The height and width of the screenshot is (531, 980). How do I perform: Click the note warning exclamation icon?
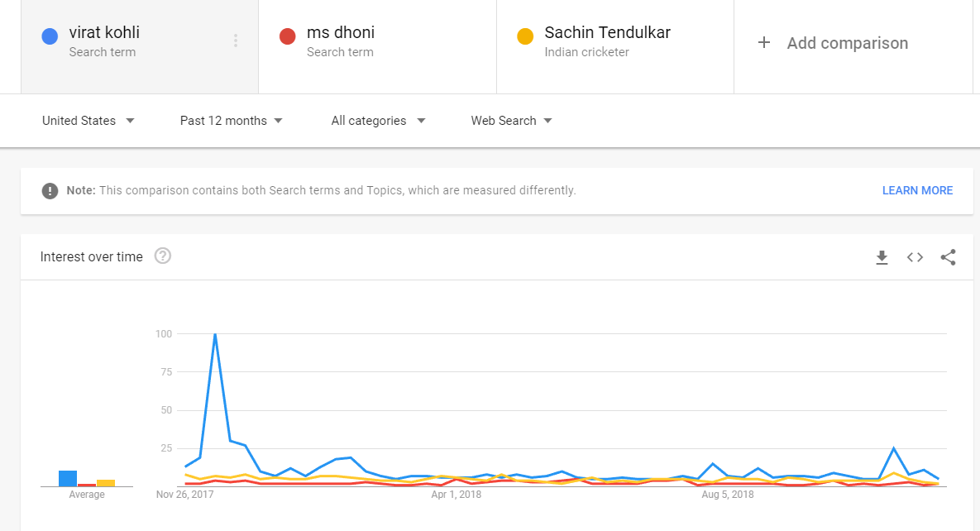click(x=50, y=191)
